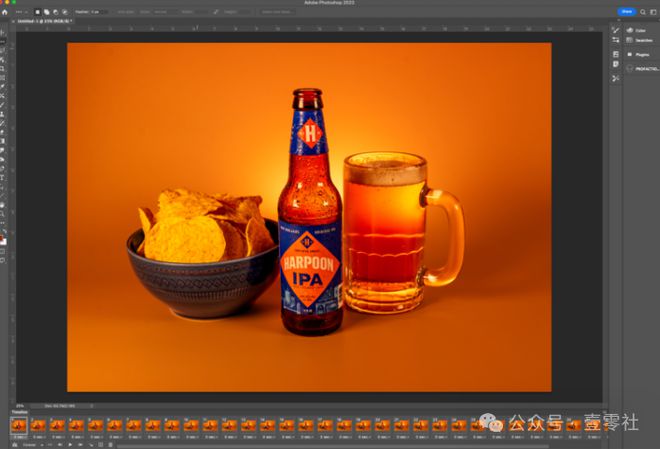Convert to video timeline icon
This screenshot has height=449, width=660.
(x=14, y=445)
